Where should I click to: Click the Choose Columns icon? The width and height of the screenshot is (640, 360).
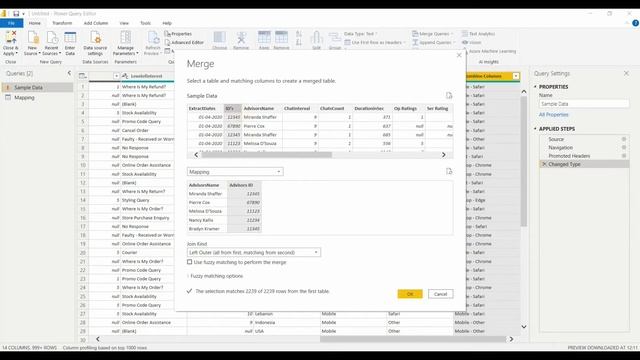219,37
